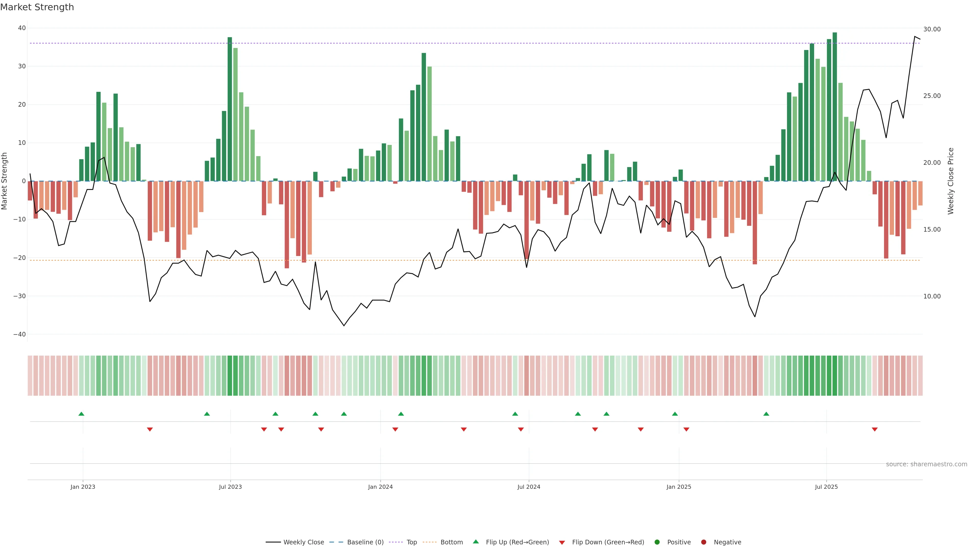Screen dimensions: 980x551
Task: Click the Flip Down red triangle legend icon
Action: coord(562,542)
